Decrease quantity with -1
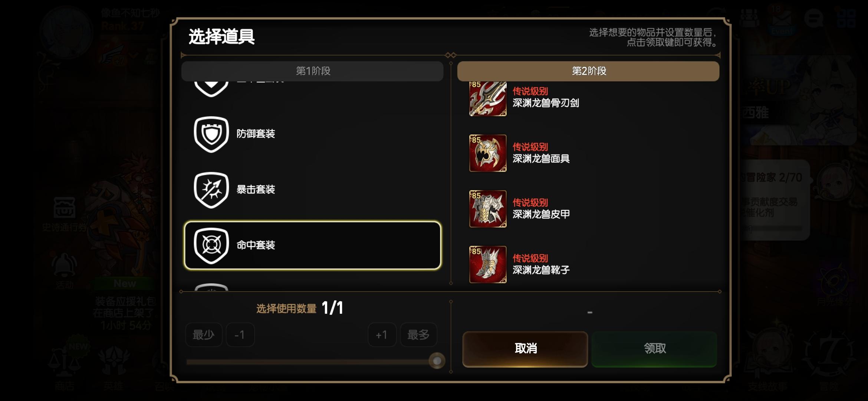The width and height of the screenshot is (868, 401). 240,335
